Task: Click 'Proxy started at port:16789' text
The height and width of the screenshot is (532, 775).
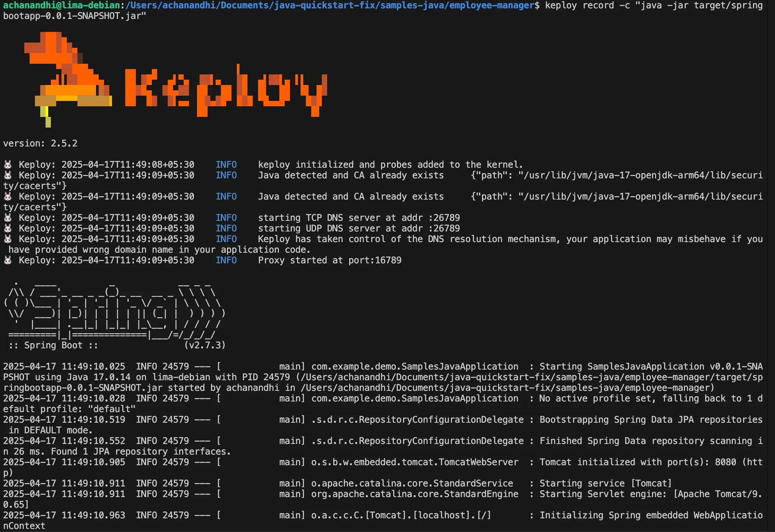Action: click(330, 260)
